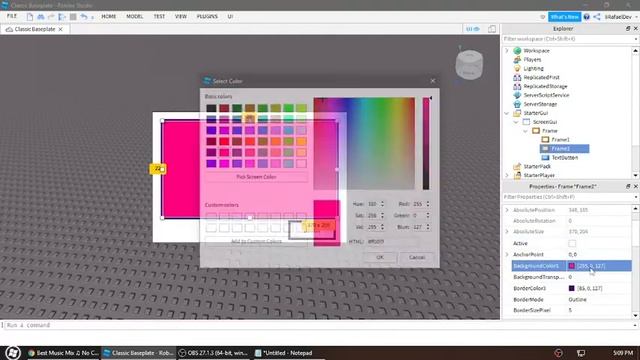Screen dimensions: 640x360
Task: Undock the Properties panel with float icon
Action: [628, 187]
